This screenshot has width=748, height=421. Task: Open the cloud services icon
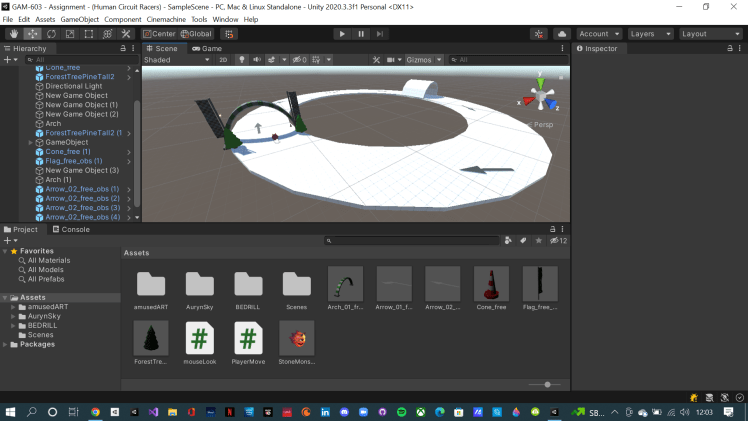(561, 34)
